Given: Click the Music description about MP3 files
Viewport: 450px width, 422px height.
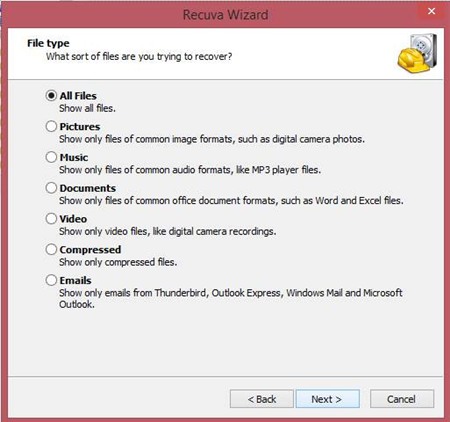Looking at the screenshot, I should tap(190, 170).
